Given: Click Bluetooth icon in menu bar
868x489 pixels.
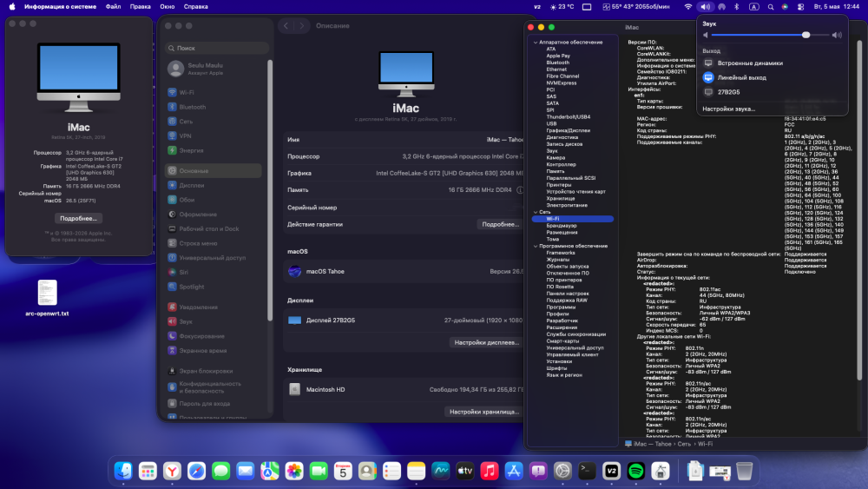Looking at the screenshot, I should tap(736, 7).
